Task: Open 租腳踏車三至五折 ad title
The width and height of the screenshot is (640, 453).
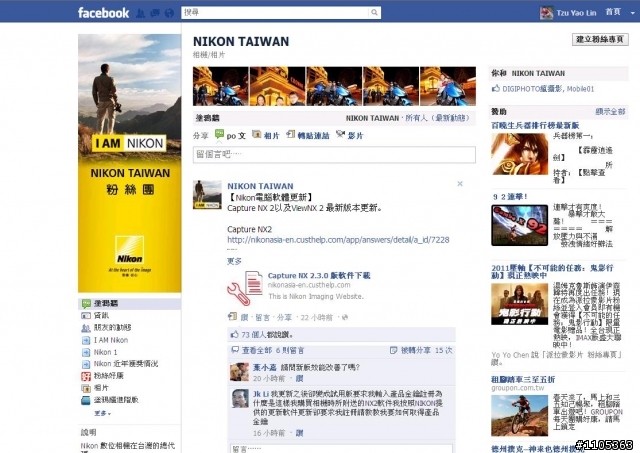Action: [523, 379]
